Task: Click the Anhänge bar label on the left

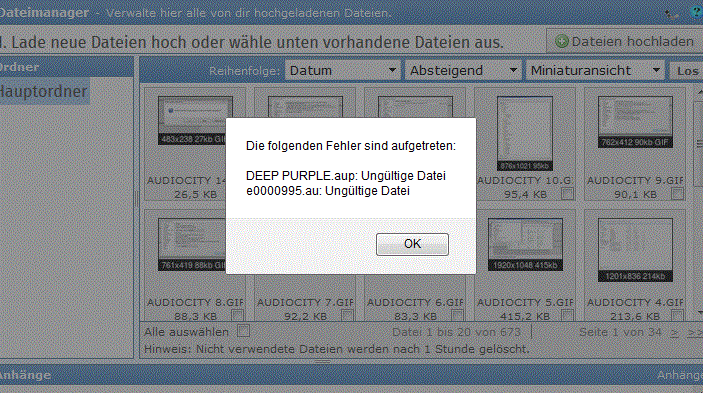Action: click(25, 375)
